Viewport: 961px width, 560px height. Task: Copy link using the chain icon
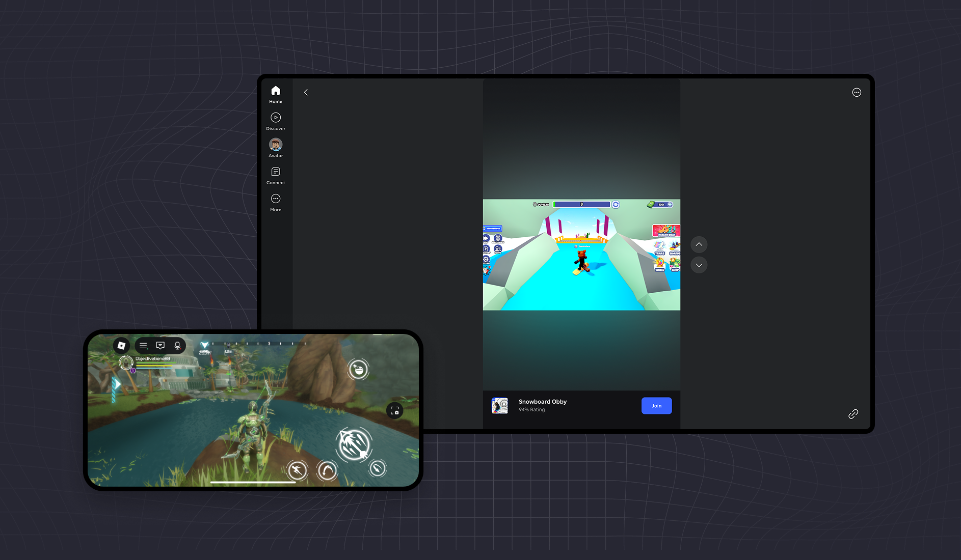[853, 414]
